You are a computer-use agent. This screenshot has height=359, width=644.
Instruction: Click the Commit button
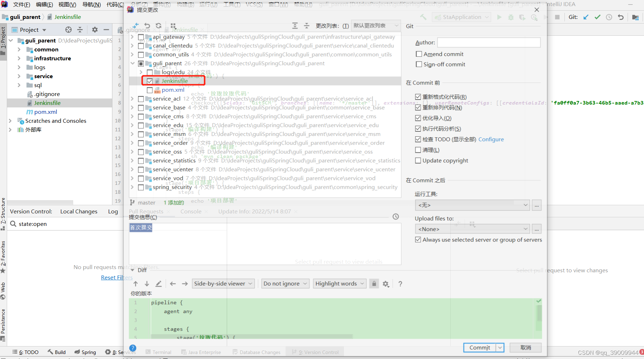tap(480, 348)
